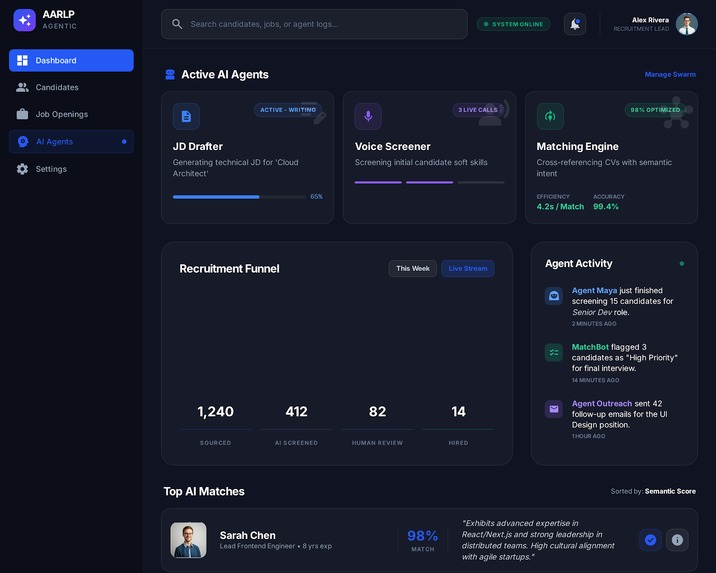Click the MatchBot checklist icon
Image resolution: width=716 pixels, height=573 pixels.
[x=554, y=352]
